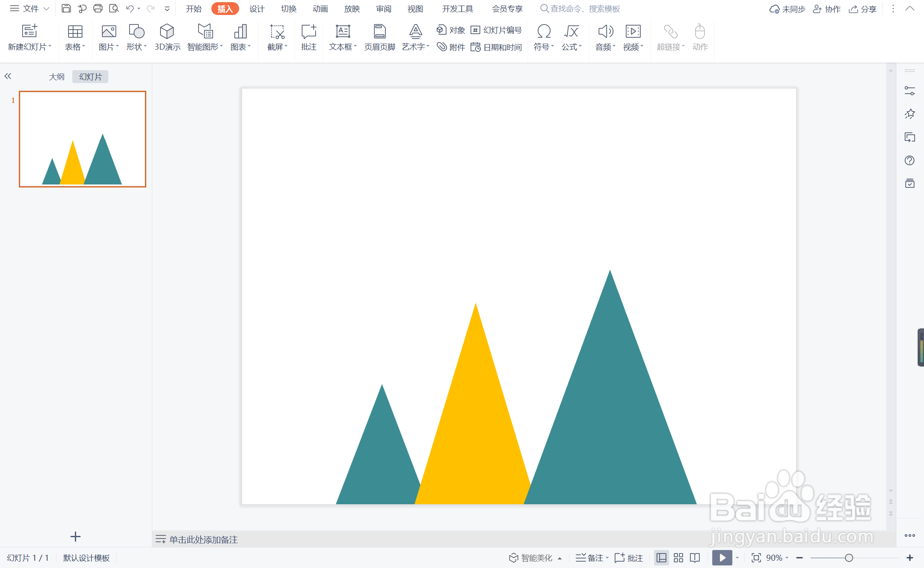Toggle the 备注 notes pane

[x=590, y=558]
